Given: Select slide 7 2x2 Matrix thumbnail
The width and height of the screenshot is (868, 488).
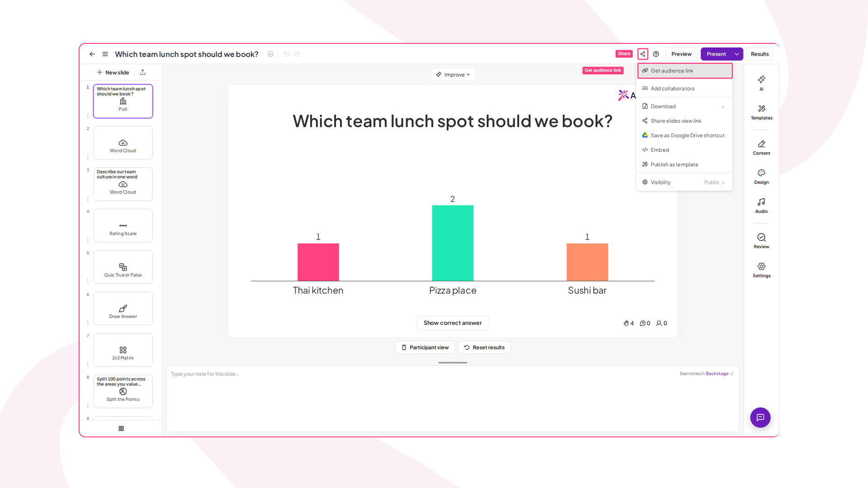Looking at the screenshot, I should 123,350.
